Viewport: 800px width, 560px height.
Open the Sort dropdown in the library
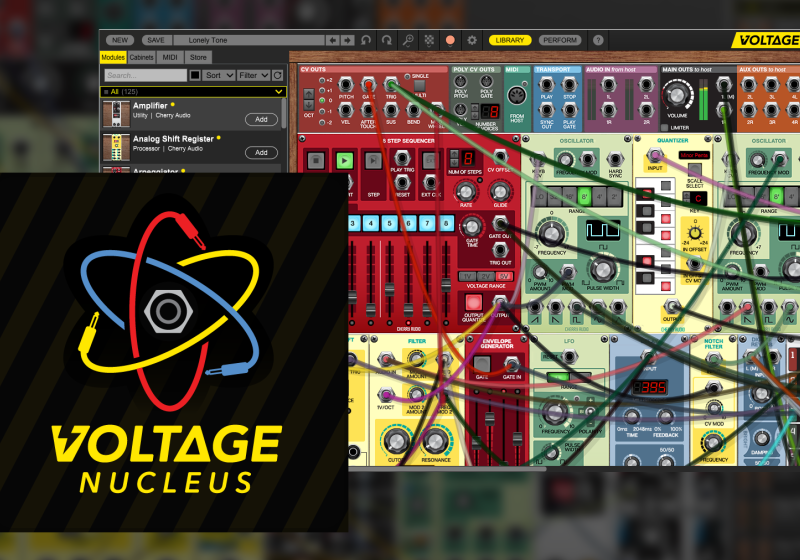point(217,75)
